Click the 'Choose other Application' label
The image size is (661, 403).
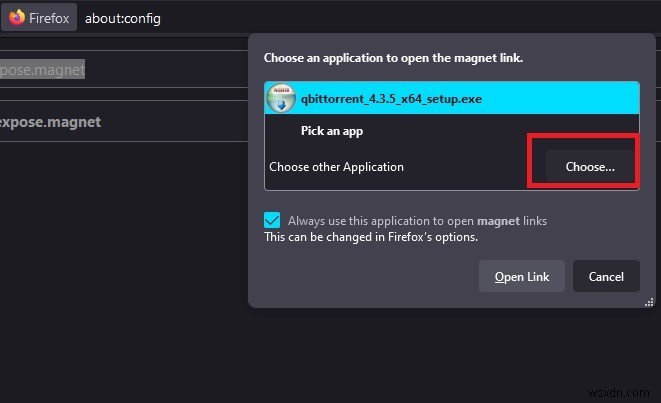pyautogui.click(x=336, y=167)
